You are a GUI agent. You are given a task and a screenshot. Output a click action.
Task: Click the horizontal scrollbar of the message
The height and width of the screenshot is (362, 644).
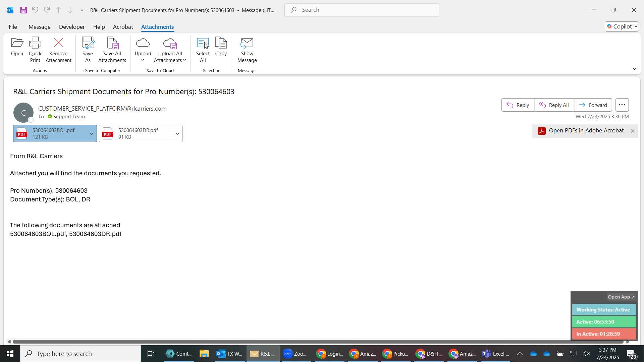[x=318, y=342]
